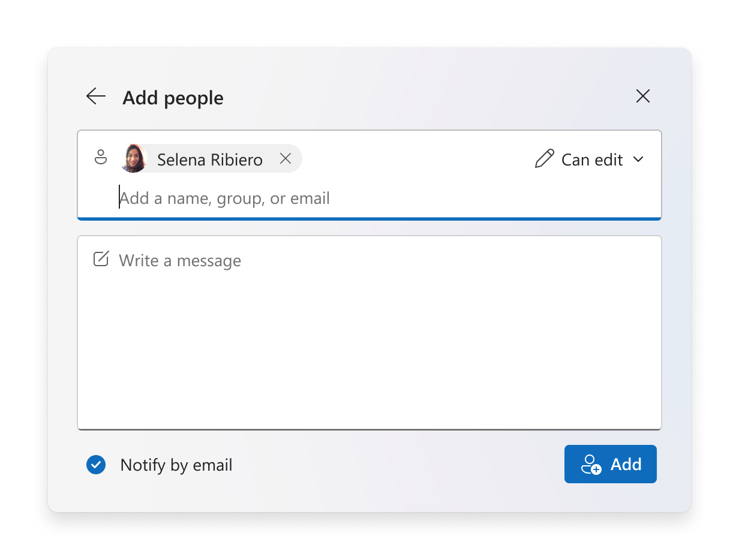Click the Can edit permission text

592,160
